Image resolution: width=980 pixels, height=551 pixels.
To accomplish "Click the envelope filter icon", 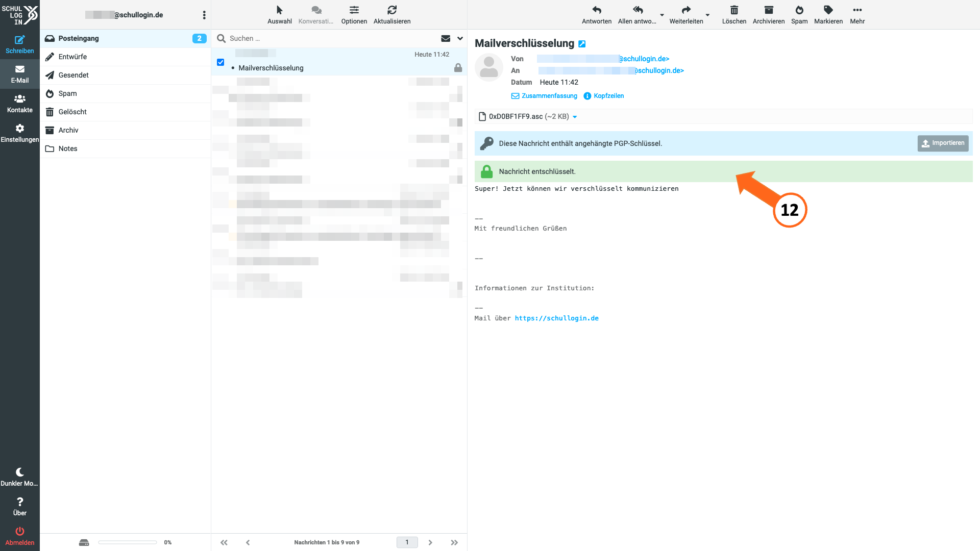I will click(x=446, y=38).
